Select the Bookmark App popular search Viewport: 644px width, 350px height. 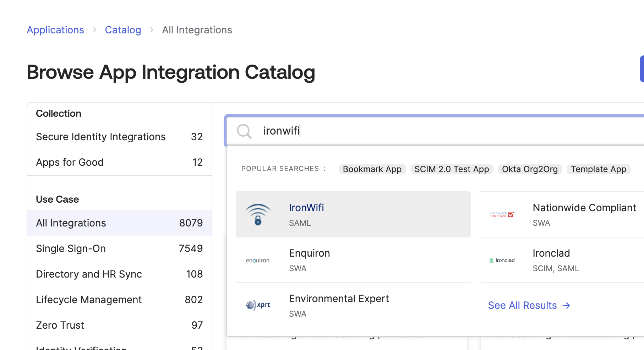tap(372, 169)
